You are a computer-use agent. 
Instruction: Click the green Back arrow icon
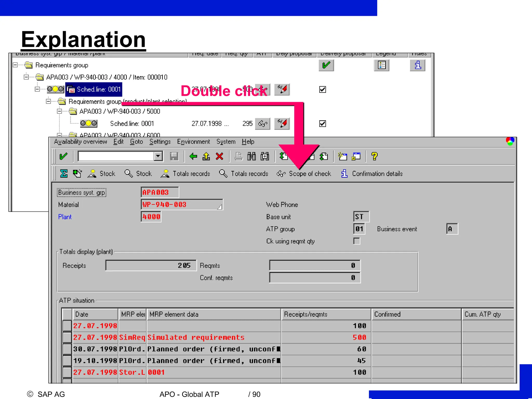pos(193,156)
